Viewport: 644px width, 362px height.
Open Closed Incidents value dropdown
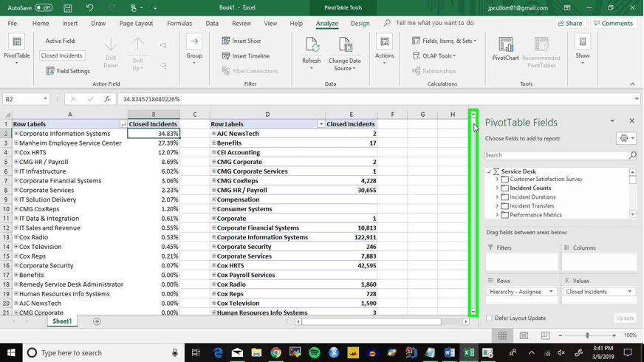tap(630, 292)
